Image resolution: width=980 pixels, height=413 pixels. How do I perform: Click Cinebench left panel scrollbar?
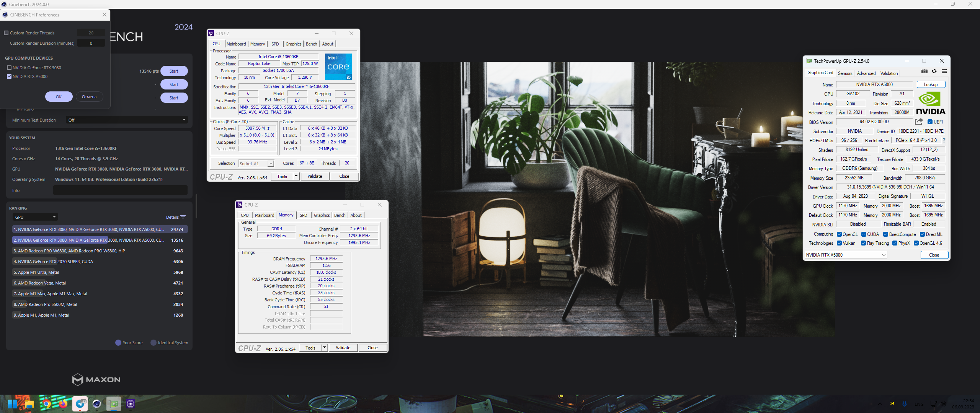click(196, 206)
